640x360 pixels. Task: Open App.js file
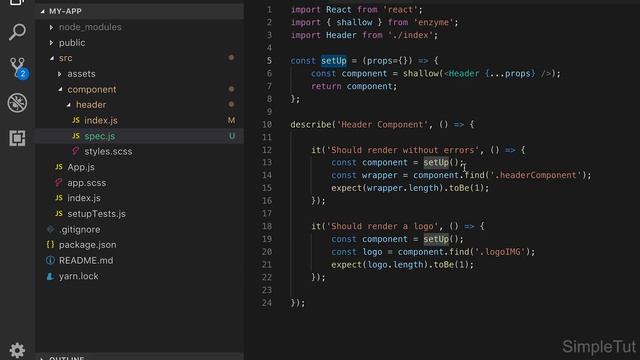pyautogui.click(x=81, y=167)
